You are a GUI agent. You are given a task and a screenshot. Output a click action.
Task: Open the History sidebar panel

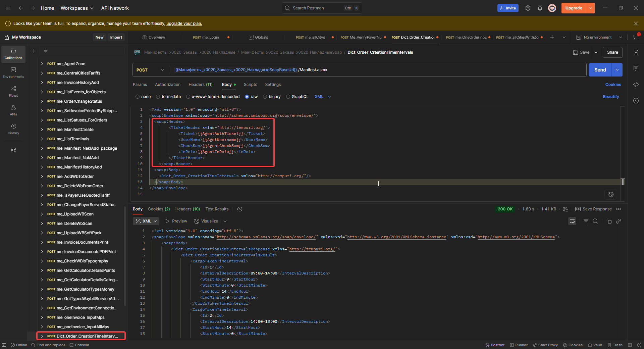coord(13,129)
